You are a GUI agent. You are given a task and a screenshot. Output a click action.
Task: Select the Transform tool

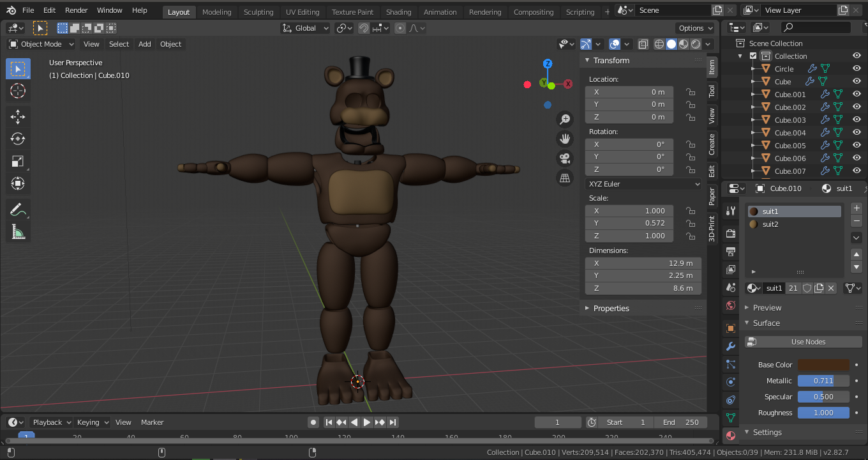point(18,183)
